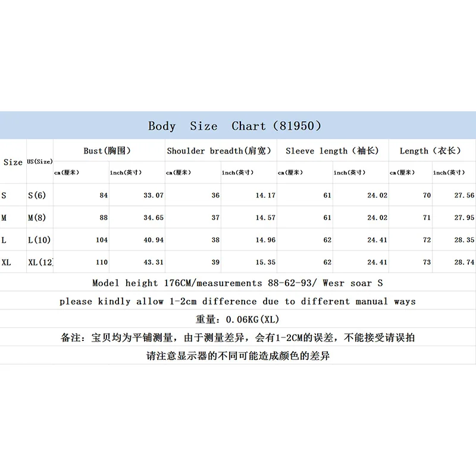The image size is (476, 476).
Task: Click length value 70 in row S
Action: click(427, 195)
